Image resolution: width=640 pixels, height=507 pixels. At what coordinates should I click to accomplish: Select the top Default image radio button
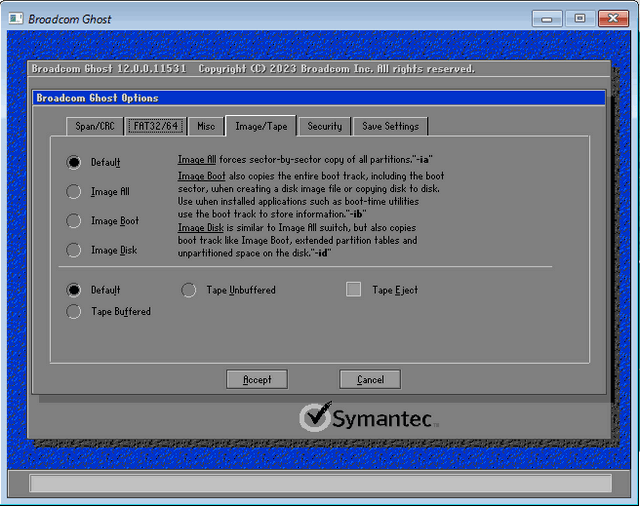pyautogui.click(x=73, y=162)
